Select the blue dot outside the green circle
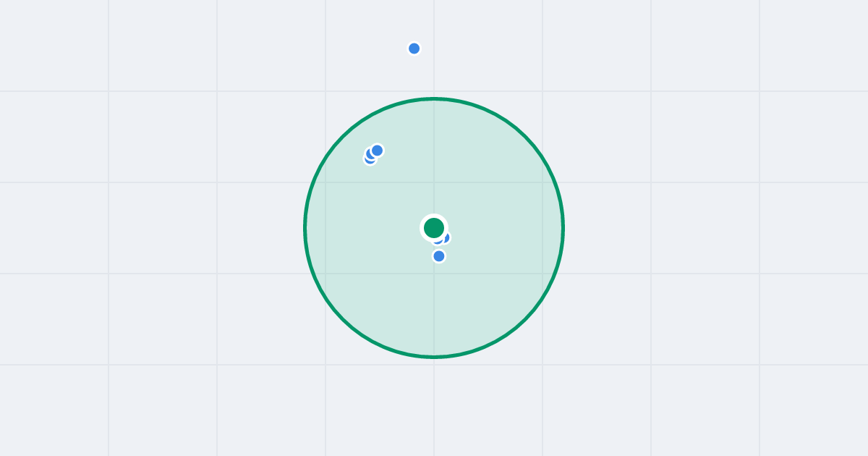Image resolution: width=868 pixels, height=456 pixels. [414, 48]
